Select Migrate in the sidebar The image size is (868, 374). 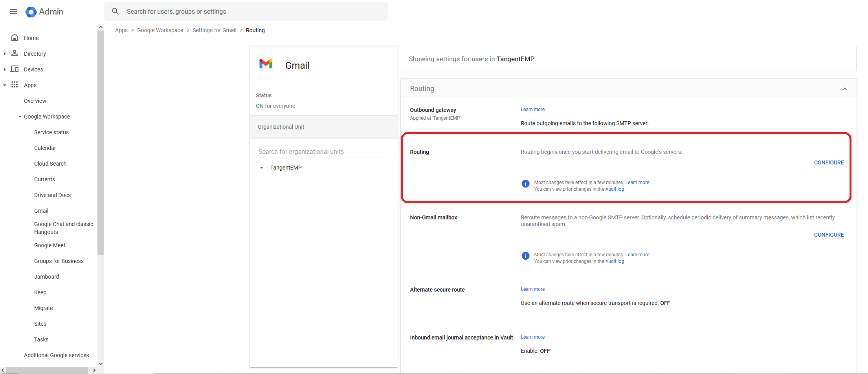(x=43, y=308)
